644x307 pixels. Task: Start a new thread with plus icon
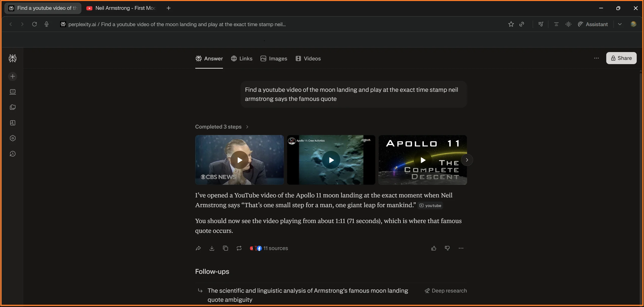point(13,76)
